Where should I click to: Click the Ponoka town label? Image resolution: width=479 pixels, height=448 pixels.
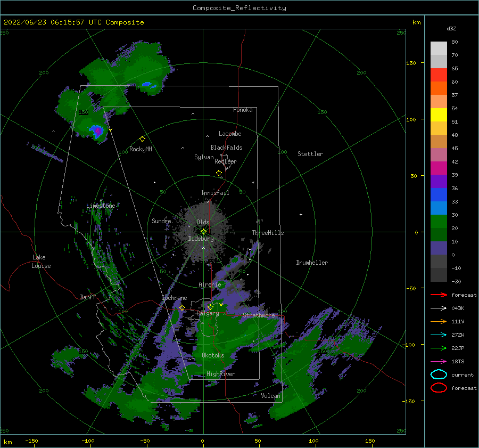243,110
